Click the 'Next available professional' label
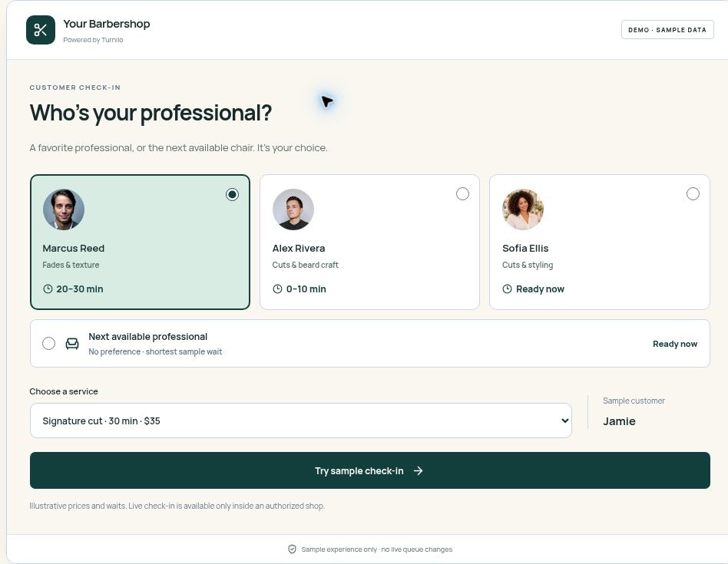 tap(147, 337)
